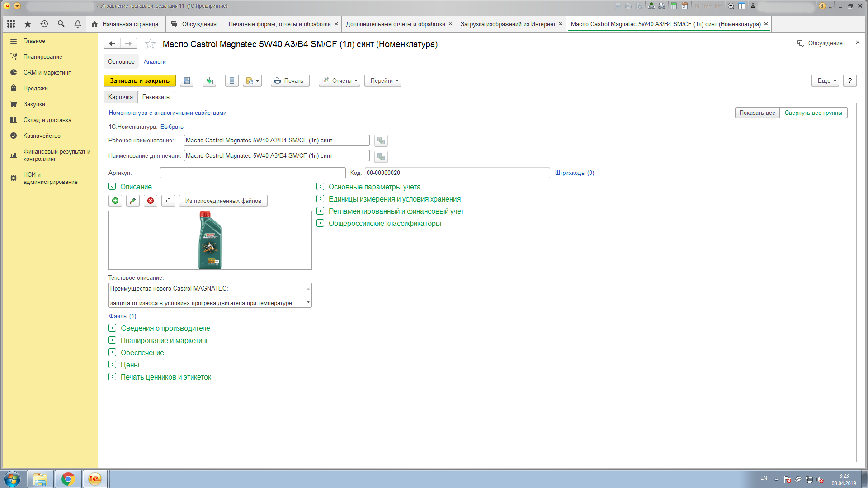
Task: Expand Планирование и маркетинг group
Action: click(x=113, y=340)
